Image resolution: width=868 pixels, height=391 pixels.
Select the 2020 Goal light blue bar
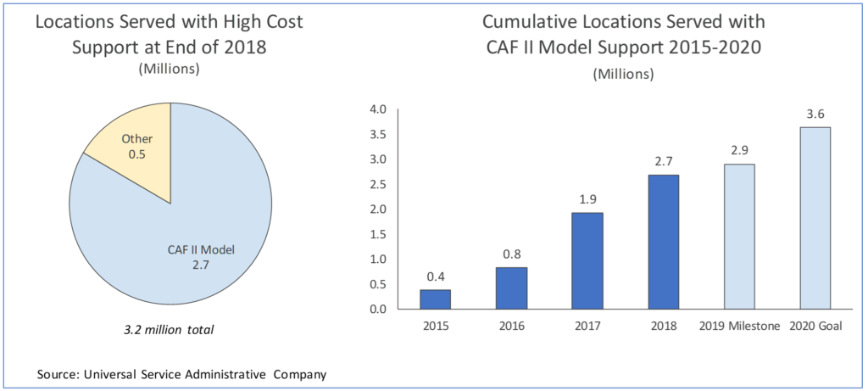tap(815, 218)
